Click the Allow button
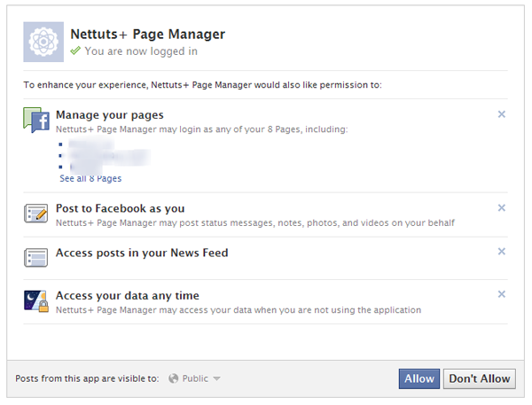 pos(419,378)
